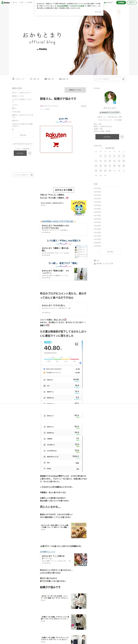Click 一覧を見る below the monthly archive
The height and width of the screenshot is (644, 138).
[110, 252]
